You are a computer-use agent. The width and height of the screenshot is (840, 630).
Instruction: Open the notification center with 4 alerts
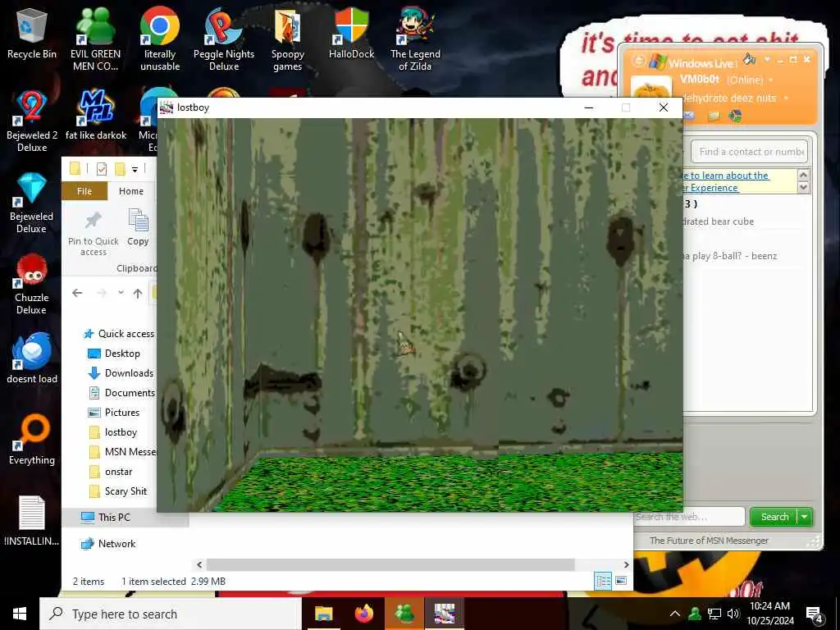815,614
